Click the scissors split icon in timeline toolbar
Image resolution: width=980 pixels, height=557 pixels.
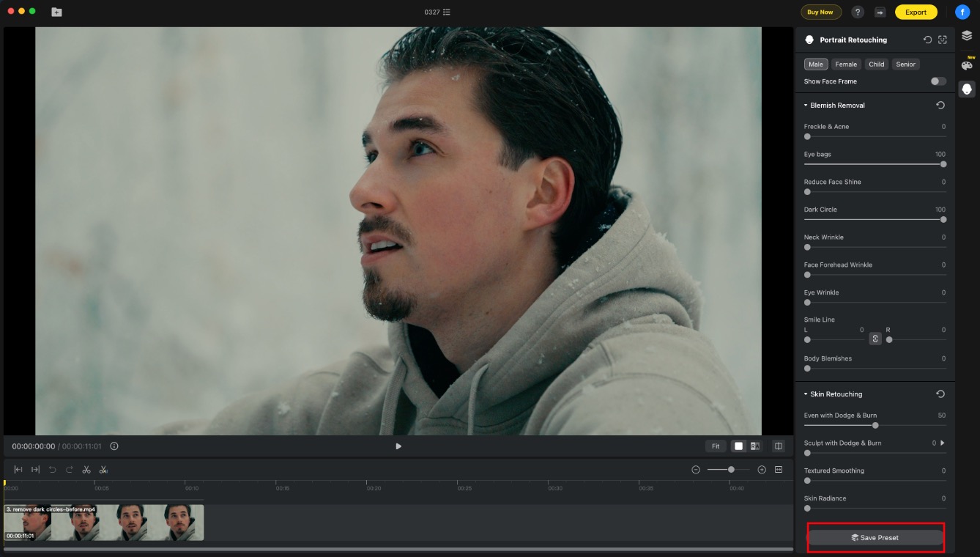tap(86, 470)
